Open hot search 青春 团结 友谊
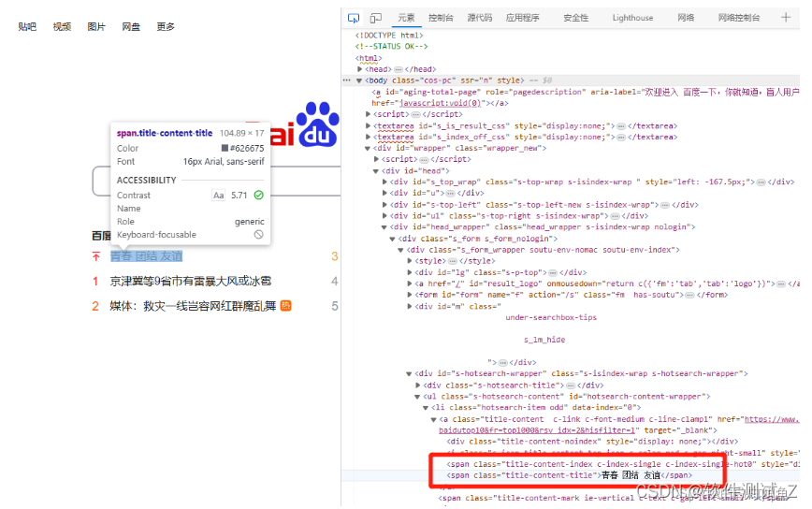Viewport: 812px width, 509px height. (x=147, y=256)
